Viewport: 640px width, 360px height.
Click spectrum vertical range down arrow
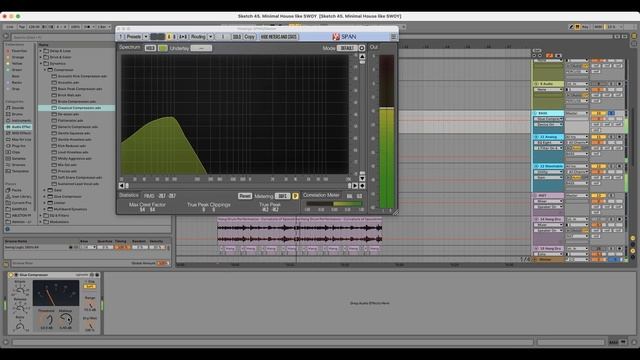coord(362,178)
